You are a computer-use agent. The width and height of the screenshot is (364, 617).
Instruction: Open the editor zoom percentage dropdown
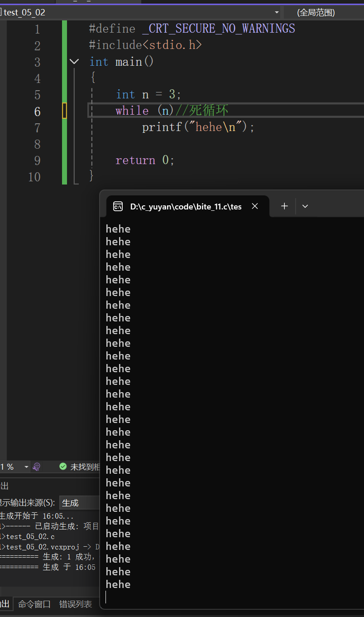tap(26, 466)
